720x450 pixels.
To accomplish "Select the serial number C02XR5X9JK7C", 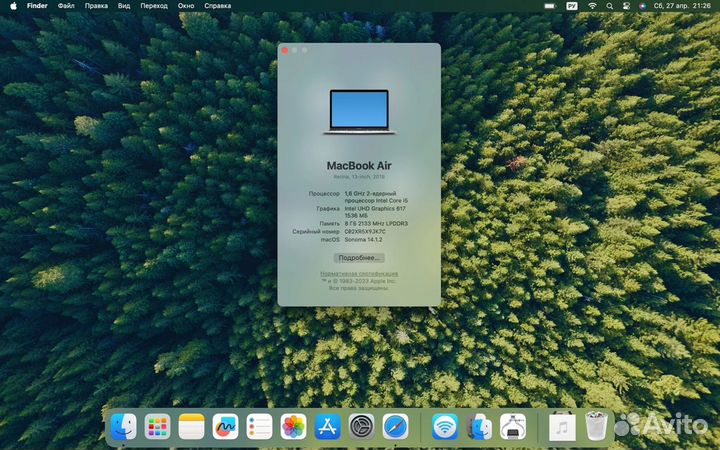I will coord(365,231).
